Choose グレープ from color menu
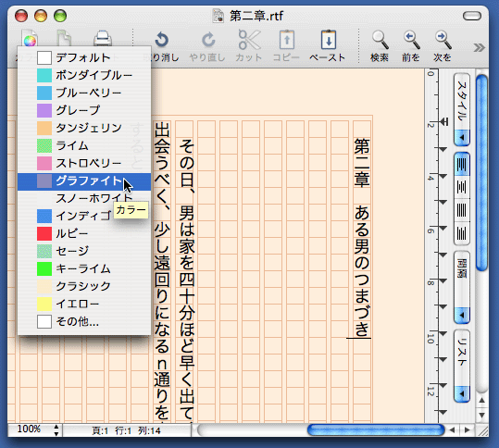Screen dimensions: 499x448 point(84,110)
